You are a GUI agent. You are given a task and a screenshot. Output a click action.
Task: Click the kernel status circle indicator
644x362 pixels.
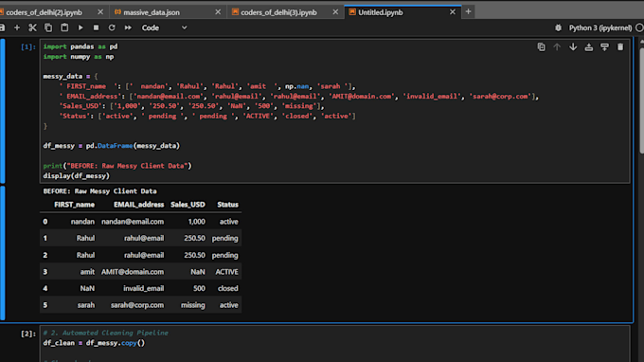pos(639,27)
